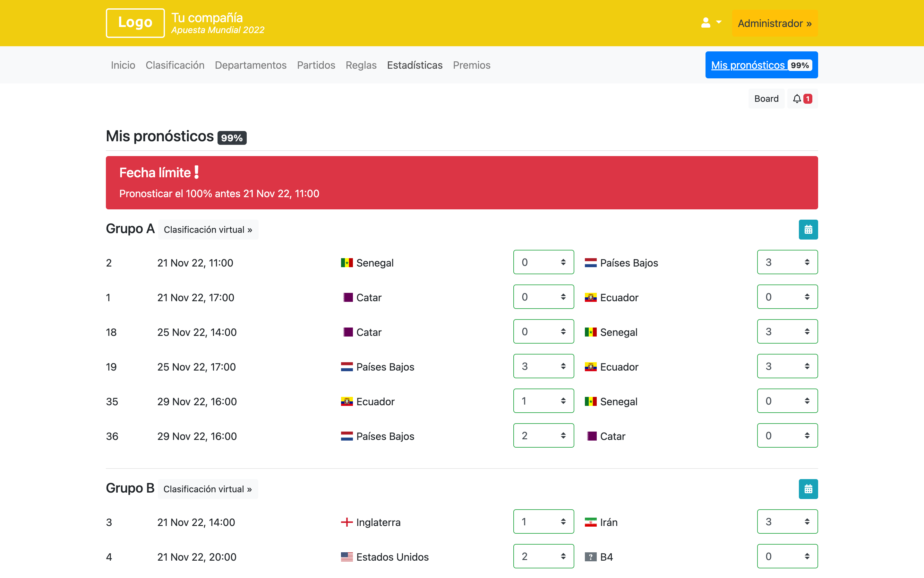Click the notification bell icon

pyautogui.click(x=797, y=99)
